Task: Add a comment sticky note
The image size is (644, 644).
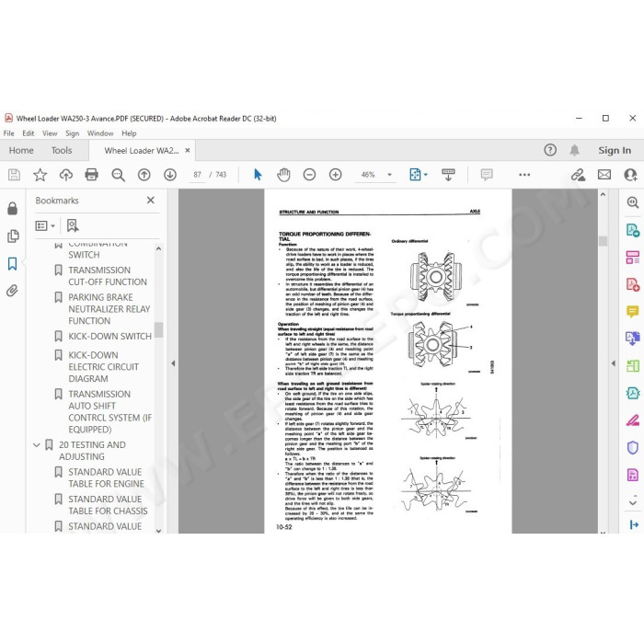Action: [487, 175]
